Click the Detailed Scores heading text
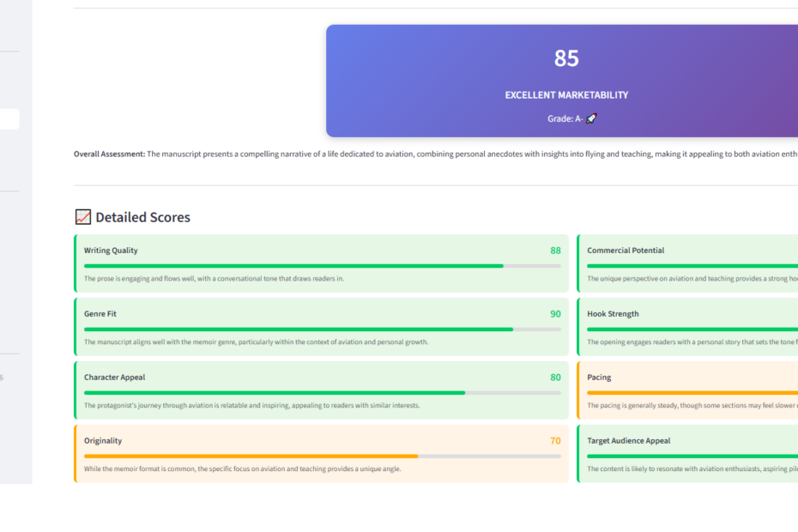Screen dimensions: 798x532 tap(142, 217)
